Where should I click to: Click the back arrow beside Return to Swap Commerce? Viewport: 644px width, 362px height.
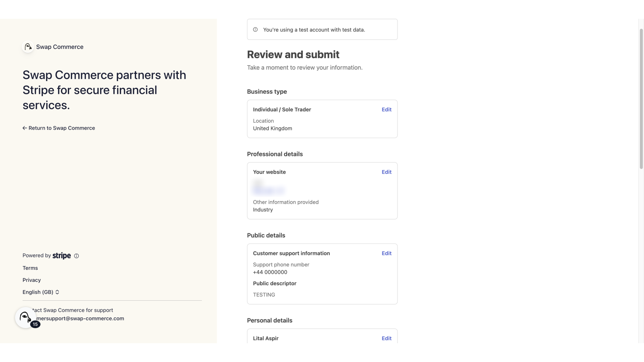[25, 128]
